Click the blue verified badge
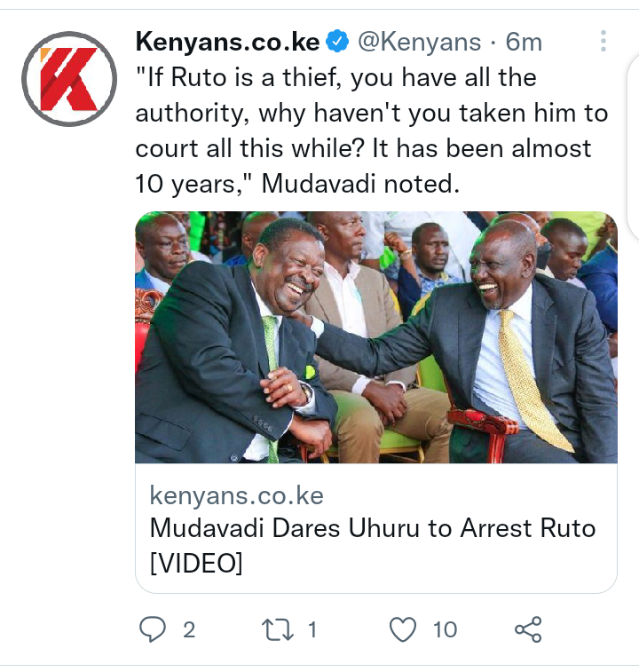 click(x=337, y=41)
